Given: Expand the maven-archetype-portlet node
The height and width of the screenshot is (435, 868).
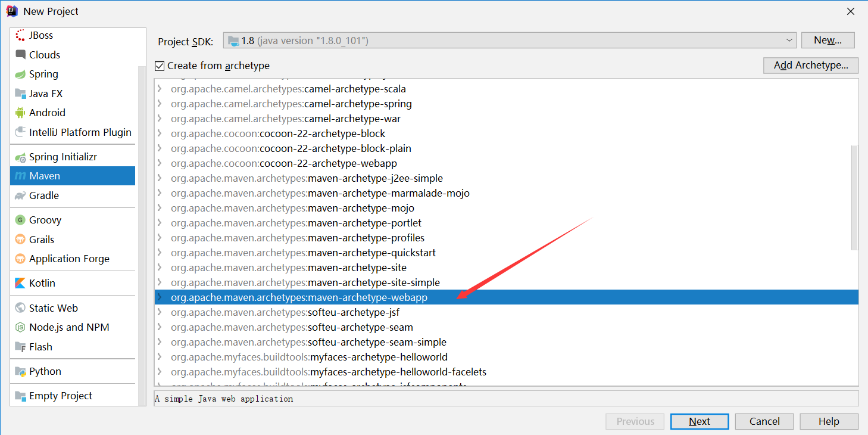Looking at the screenshot, I should (160, 223).
